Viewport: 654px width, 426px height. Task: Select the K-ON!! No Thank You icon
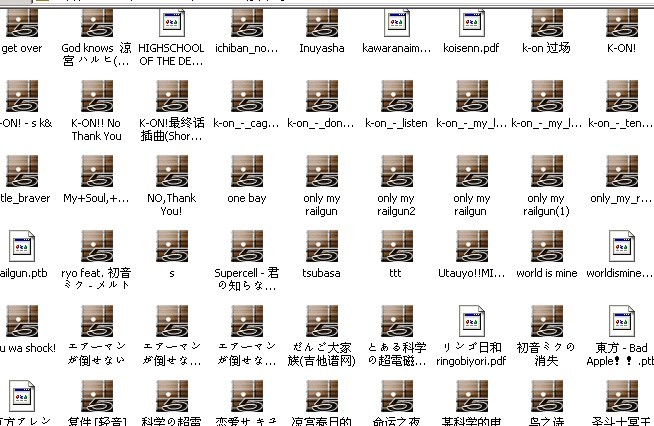97,96
